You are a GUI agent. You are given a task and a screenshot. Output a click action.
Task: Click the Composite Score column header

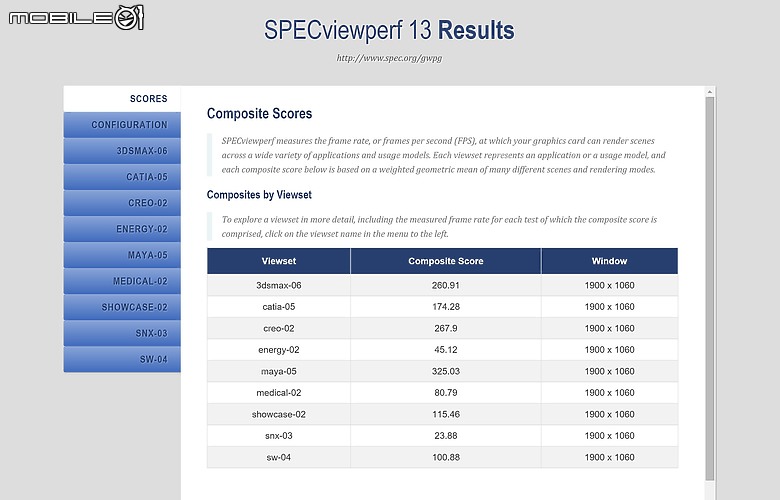(x=446, y=261)
